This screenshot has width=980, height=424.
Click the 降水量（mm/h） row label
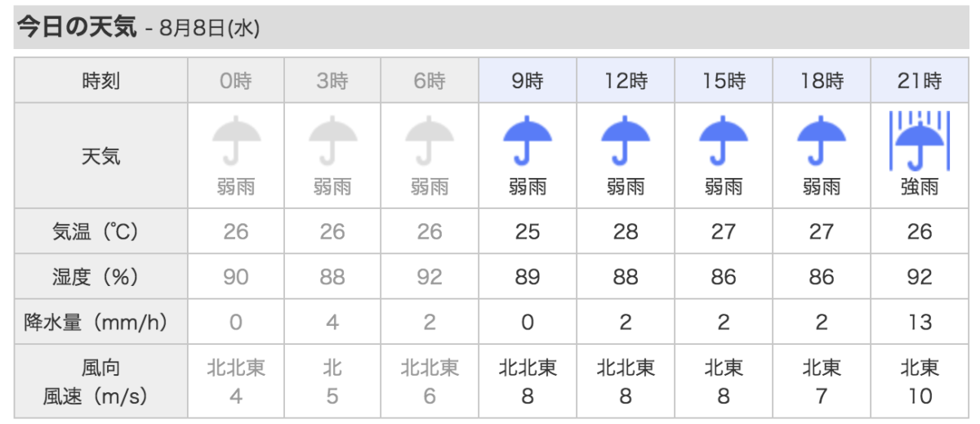[x=101, y=322]
